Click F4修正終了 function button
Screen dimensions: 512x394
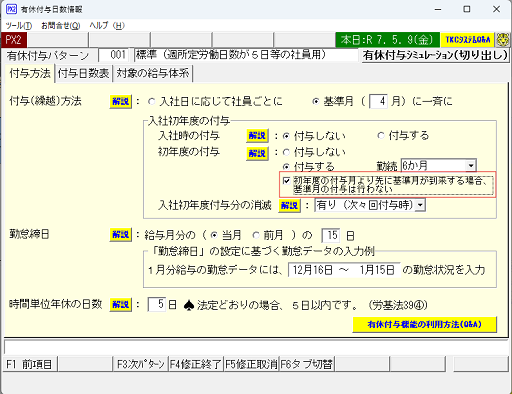tap(196, 364)
